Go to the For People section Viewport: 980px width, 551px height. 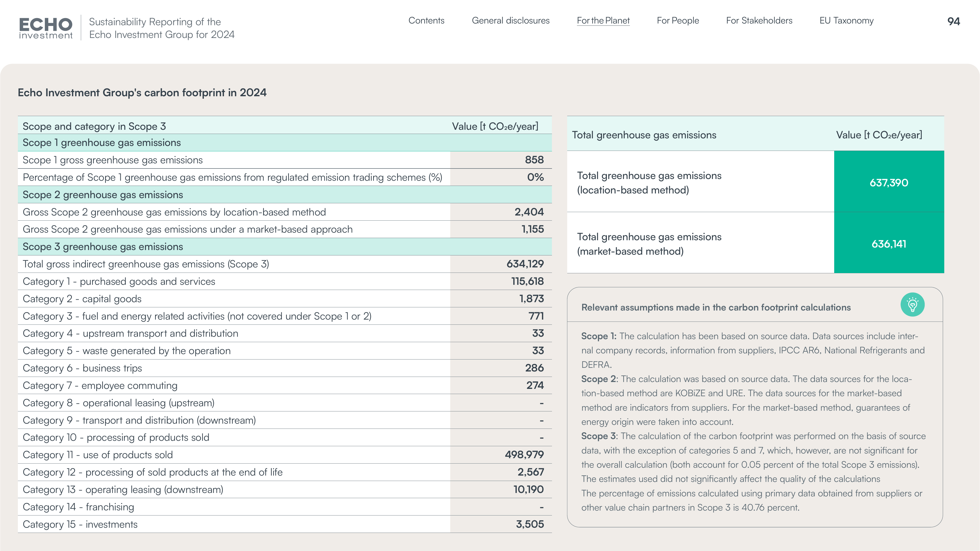(x=678, y=21)
